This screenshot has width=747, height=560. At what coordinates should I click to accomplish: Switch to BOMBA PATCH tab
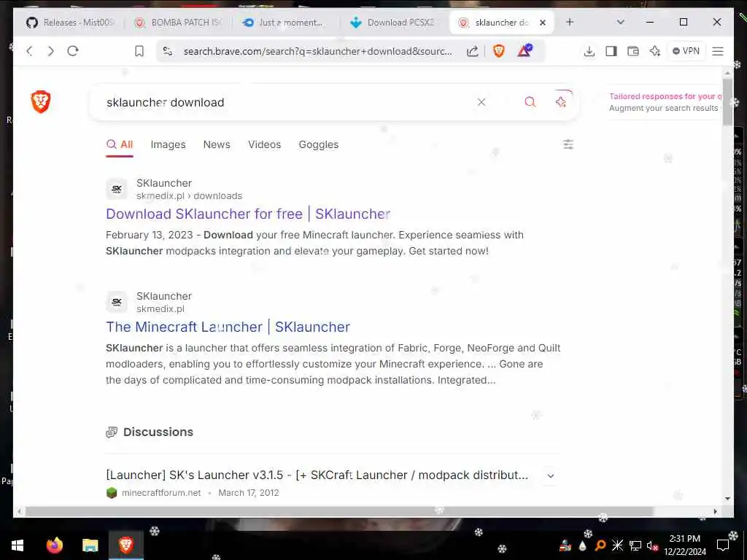click(x=179, y=23)
